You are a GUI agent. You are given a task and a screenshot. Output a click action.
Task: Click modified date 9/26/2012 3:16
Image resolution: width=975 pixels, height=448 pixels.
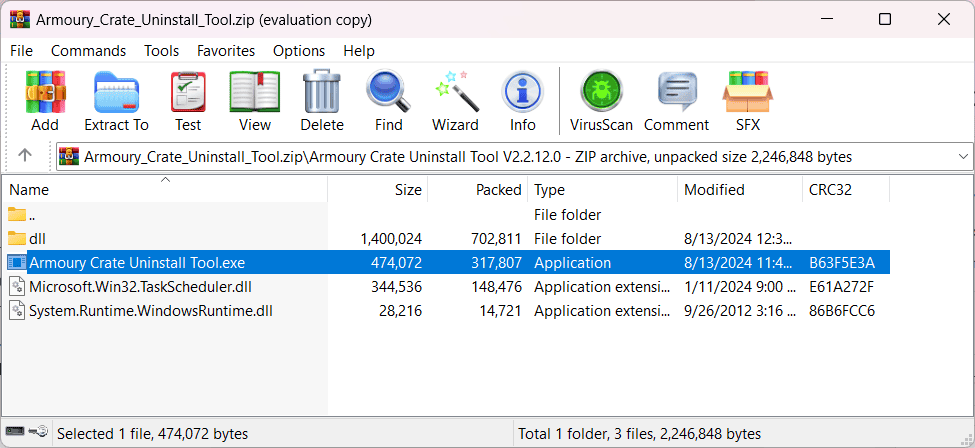(739, 310)
